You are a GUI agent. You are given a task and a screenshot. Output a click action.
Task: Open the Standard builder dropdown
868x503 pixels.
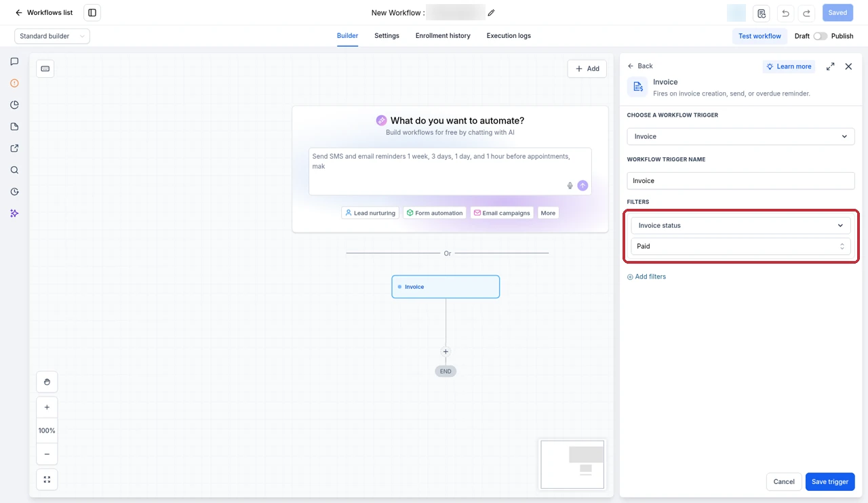tap(52, 36)
